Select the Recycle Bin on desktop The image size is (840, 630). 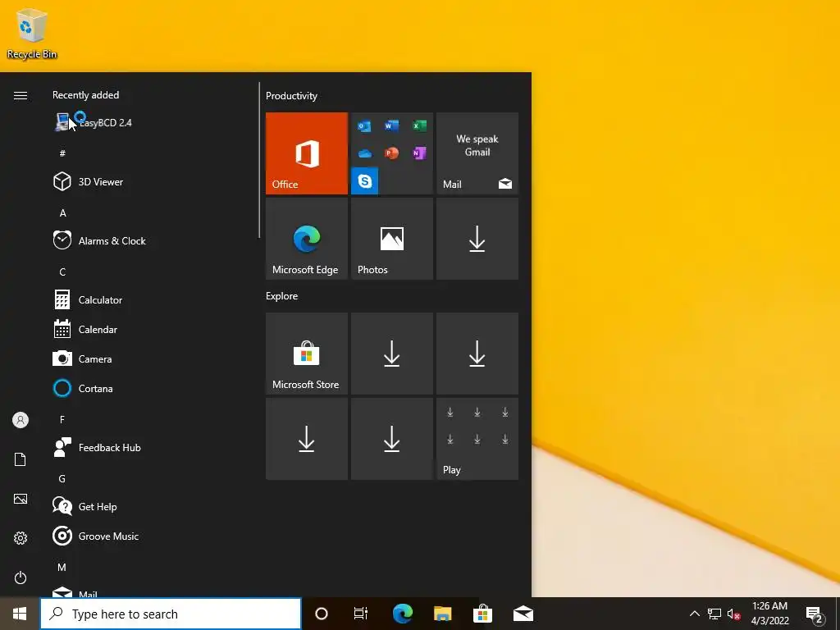coord(32,33)
